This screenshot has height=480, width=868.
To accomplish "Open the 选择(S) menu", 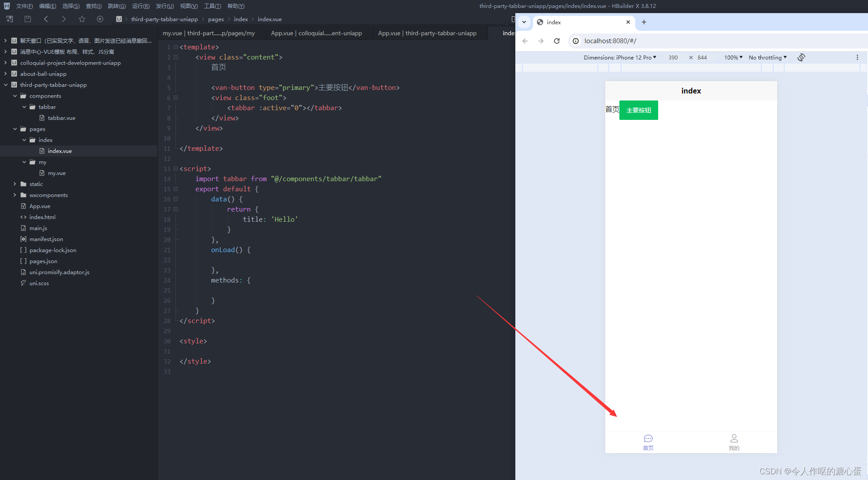I will pos(71,6).
